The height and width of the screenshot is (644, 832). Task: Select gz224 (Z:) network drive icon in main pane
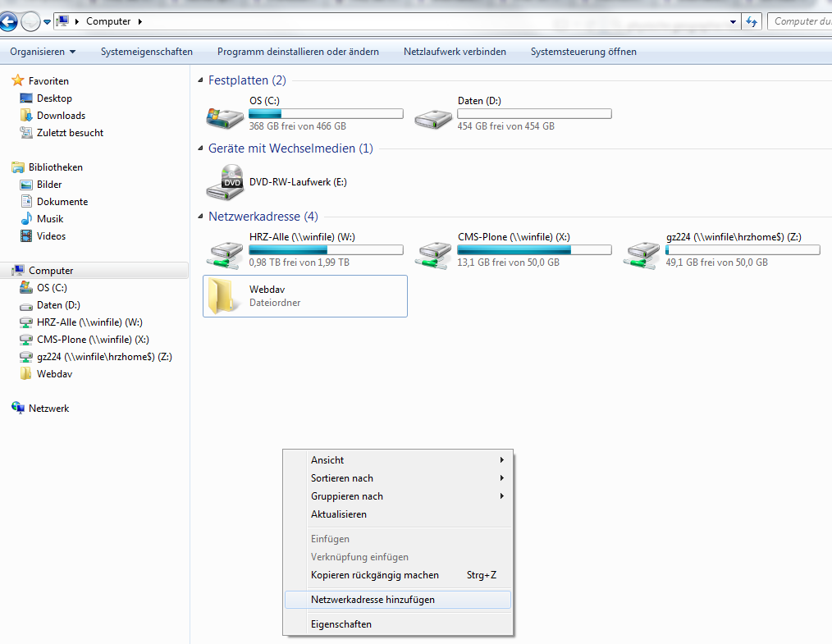[642, 255]
